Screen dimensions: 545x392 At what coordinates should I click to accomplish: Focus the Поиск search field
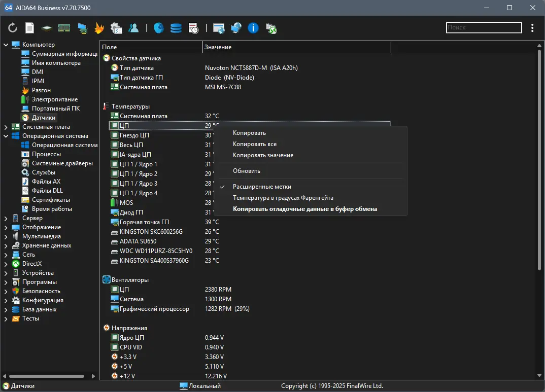coord(484,27)
